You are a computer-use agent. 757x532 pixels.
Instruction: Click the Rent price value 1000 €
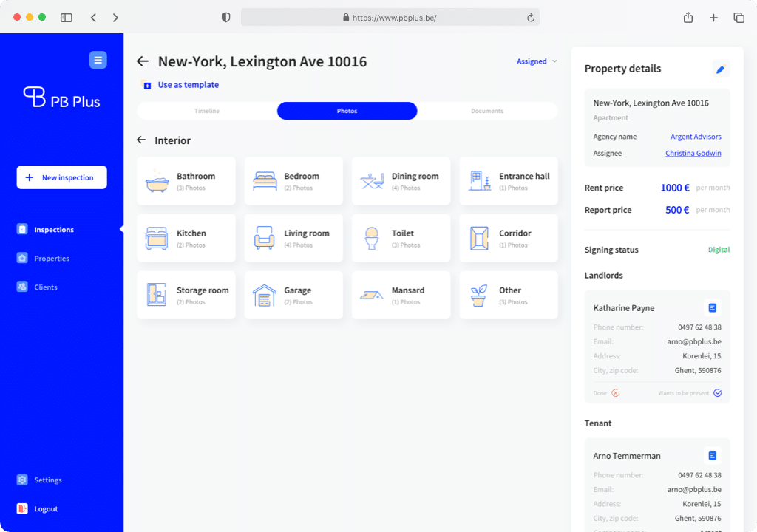tap(675, 188)
